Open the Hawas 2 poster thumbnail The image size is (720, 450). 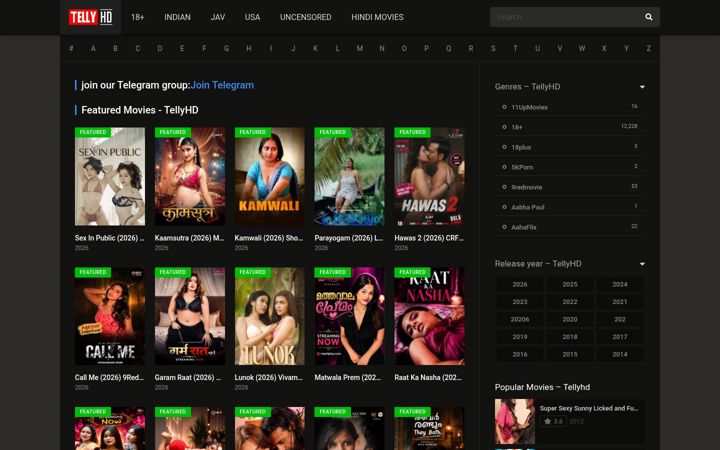(429, 177)
